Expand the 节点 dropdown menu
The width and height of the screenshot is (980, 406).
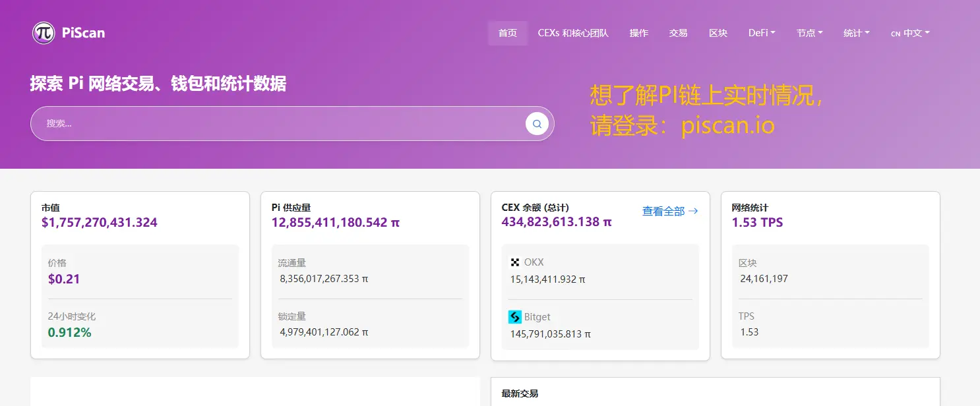810,33
